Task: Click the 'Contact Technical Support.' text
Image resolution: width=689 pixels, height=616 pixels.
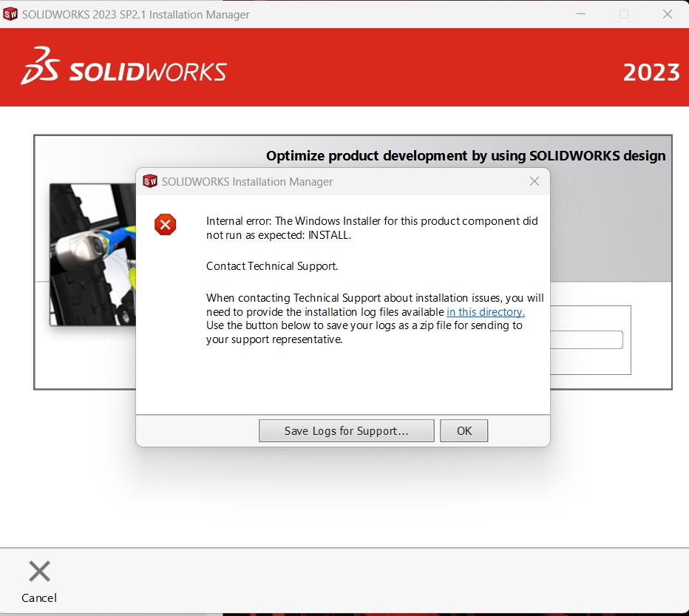Action: coord(272,266)
